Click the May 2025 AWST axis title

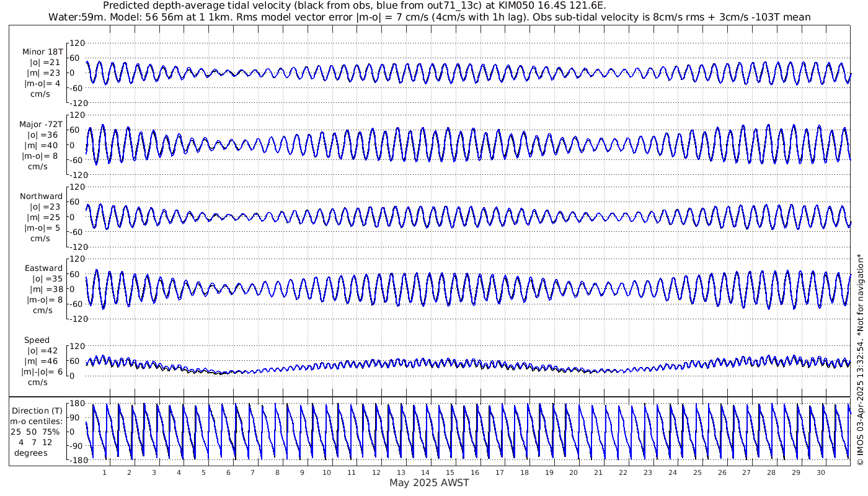pyautogui.click(x=429, y=482)
